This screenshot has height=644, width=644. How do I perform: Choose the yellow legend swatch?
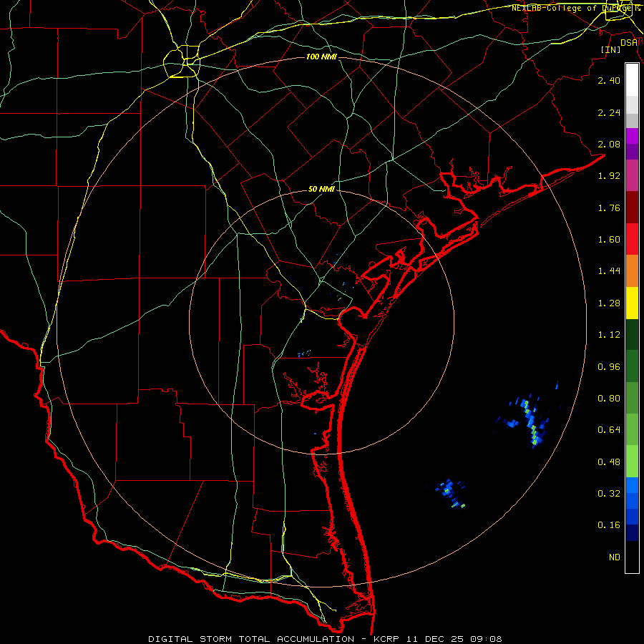[632, 303]
